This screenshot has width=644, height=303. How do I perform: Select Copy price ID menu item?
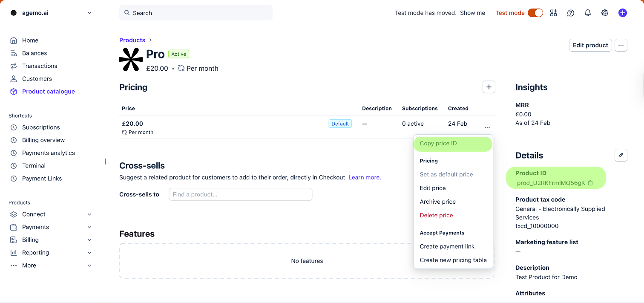[438, 143]
